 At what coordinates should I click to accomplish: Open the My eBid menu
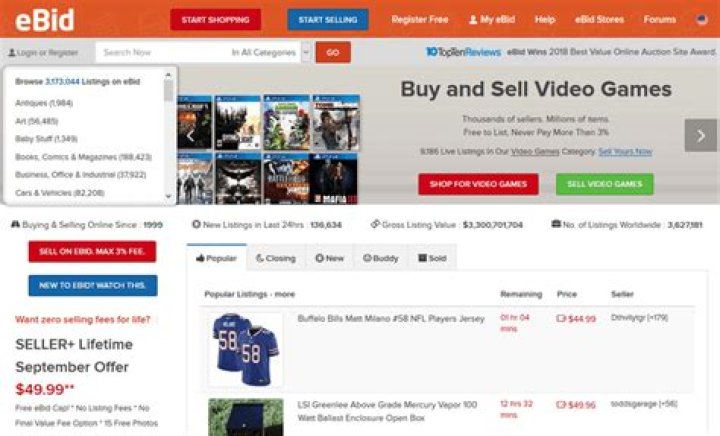(492, 19)
